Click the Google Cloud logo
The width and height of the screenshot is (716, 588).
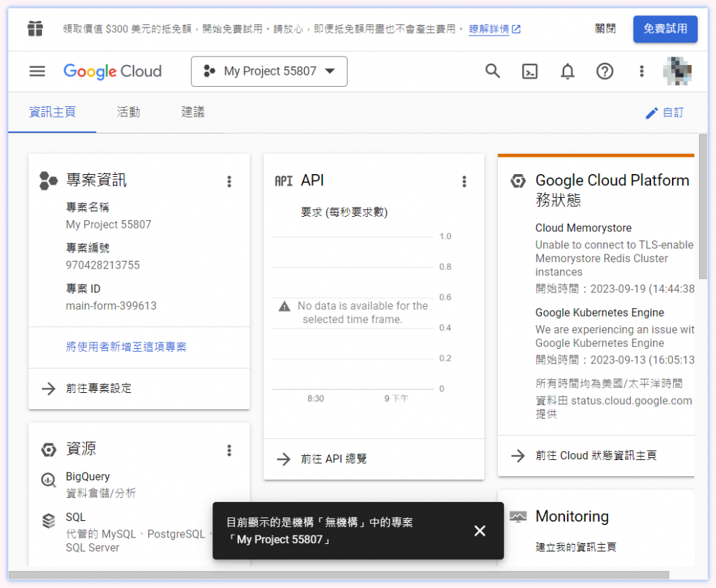pyautogui.click(x=113, y=71)
